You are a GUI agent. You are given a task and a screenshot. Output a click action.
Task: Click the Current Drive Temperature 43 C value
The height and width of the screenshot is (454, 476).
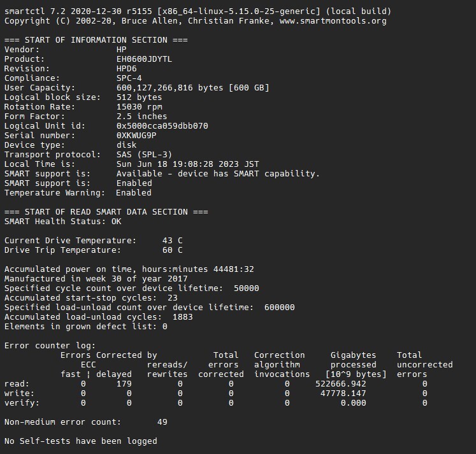pyautogui.click(x=172, y=241)
